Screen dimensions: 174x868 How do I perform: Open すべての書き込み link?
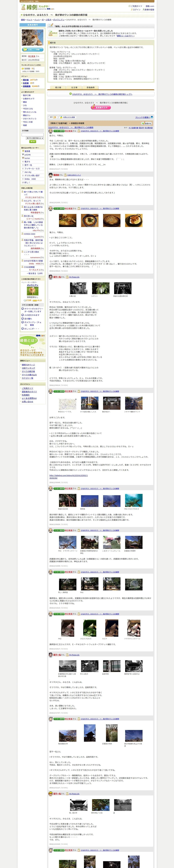point(29,375)
